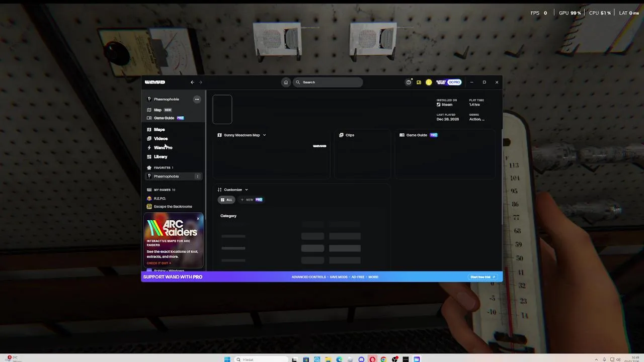Select the ALL filter tab
The height and width of the screenshot is (362, 644).
point(226,200)
